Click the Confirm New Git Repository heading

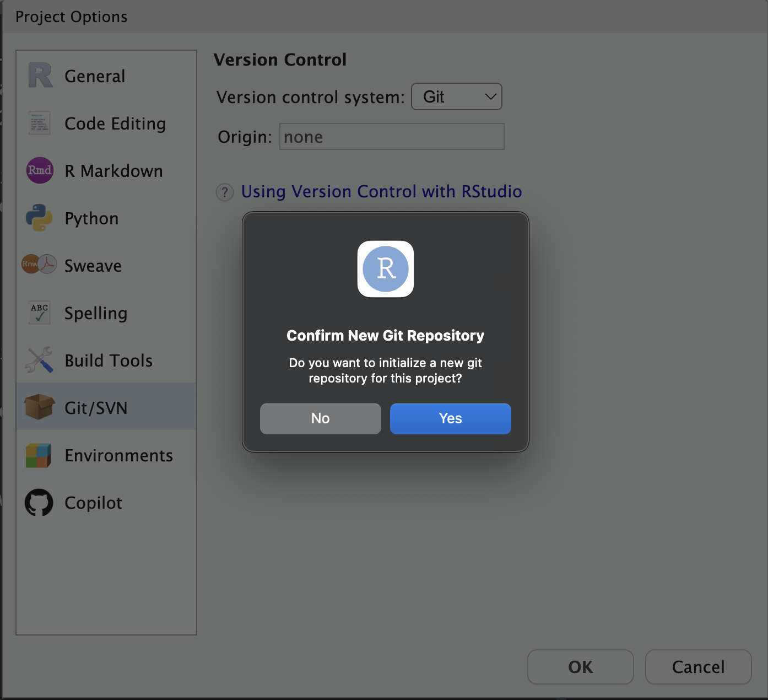pos(386,335)
